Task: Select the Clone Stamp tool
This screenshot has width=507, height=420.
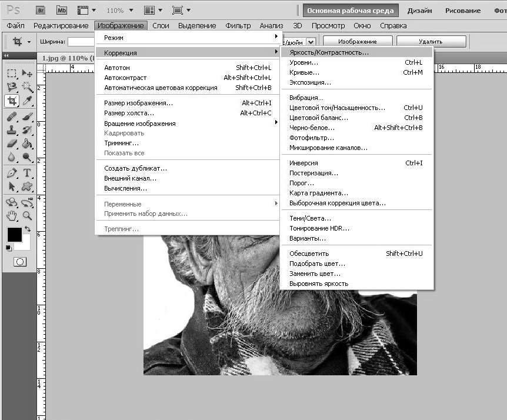Action: (12, 129)
